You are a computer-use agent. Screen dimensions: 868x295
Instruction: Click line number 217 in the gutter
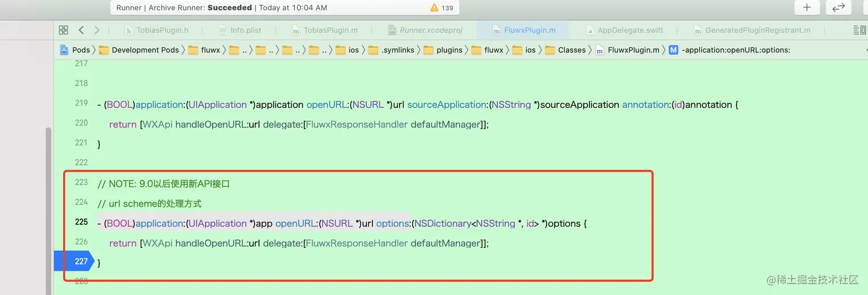[x=82, y=64]
